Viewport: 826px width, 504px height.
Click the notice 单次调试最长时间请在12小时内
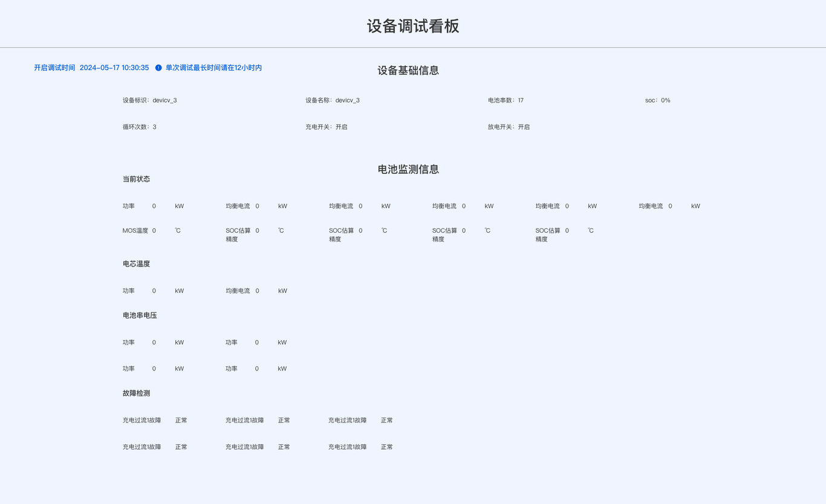(213, 68)
